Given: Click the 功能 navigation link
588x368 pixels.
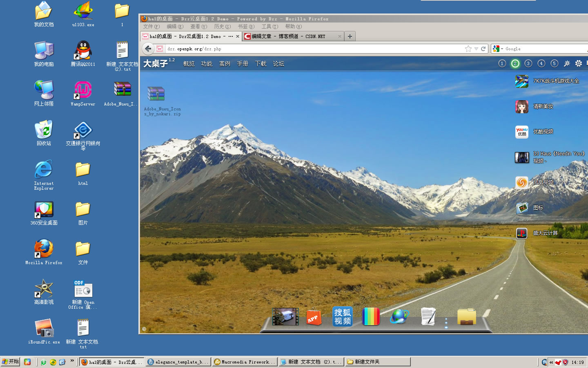Looking at the screenshot, I should pos(207,64).
